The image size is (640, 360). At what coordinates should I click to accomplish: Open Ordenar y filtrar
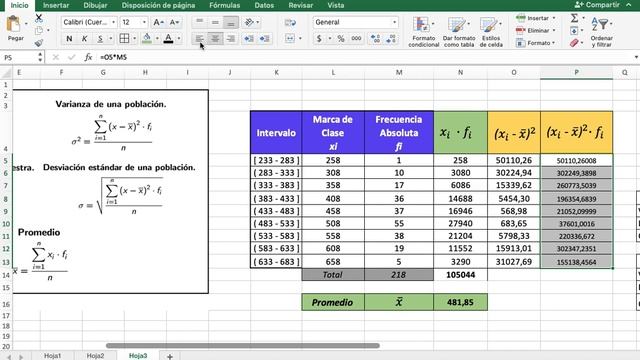coord(601,32)
